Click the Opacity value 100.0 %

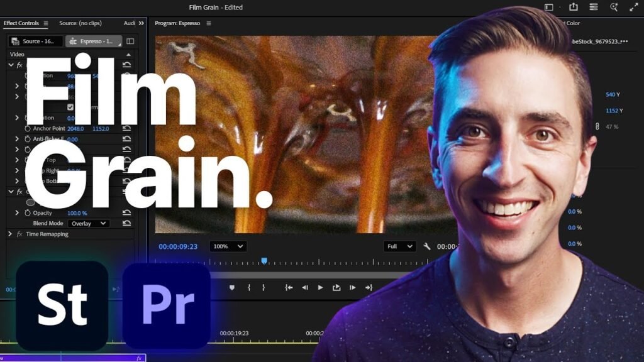click(77, 213)
